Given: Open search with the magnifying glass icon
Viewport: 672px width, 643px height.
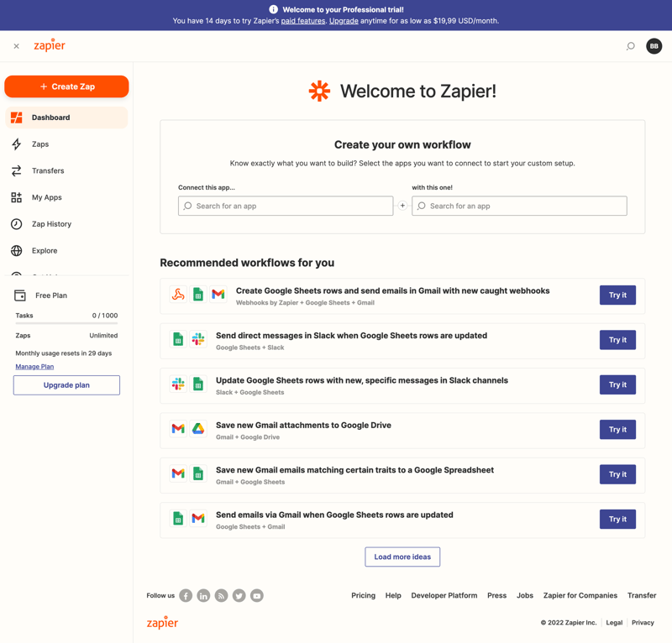Looking at the screenshot, I should (630, 46).
